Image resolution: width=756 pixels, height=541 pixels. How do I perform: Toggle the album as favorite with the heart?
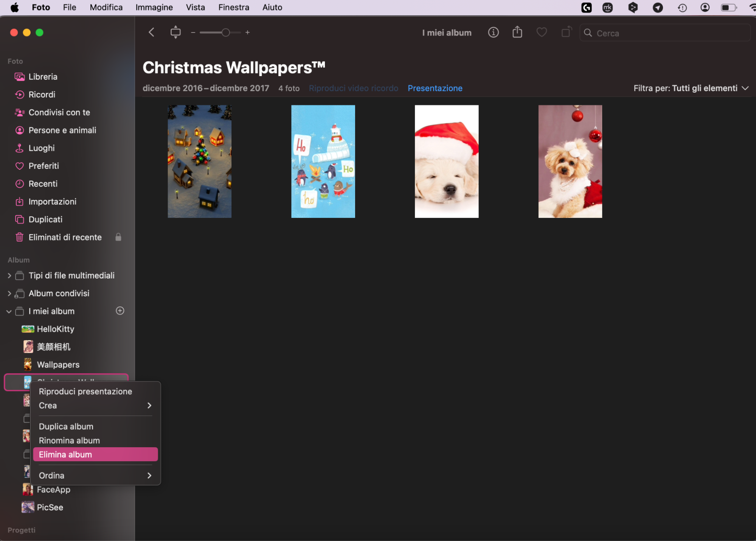pos(541,32)
